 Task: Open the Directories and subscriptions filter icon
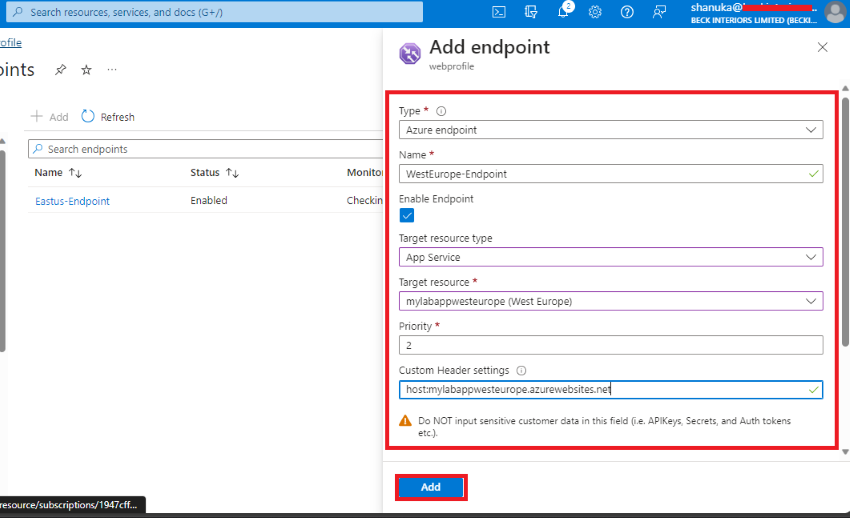(531, 12)
